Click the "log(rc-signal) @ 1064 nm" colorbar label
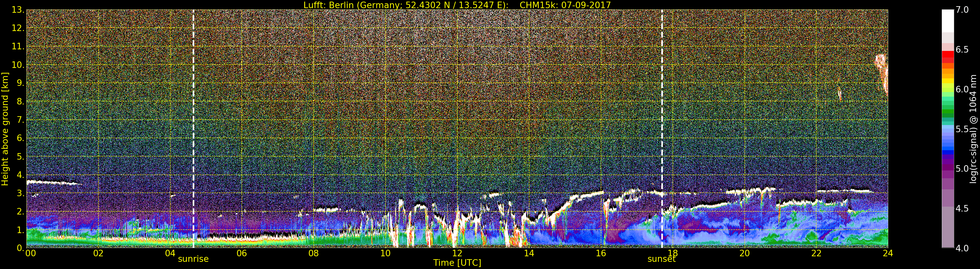 tap(972, 129)
